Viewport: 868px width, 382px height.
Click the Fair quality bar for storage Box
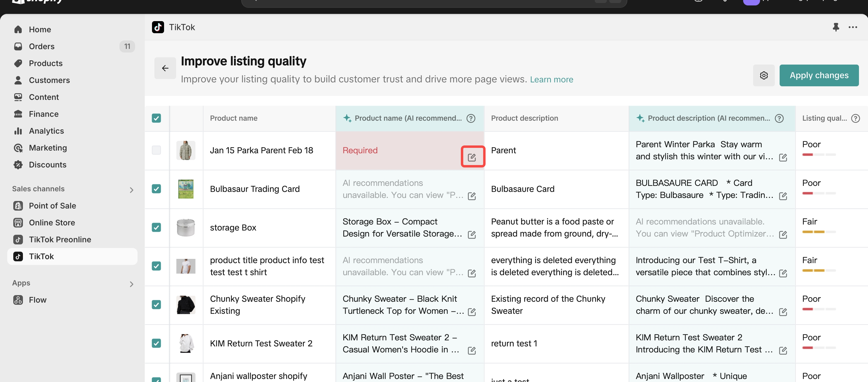coord(819,232)
